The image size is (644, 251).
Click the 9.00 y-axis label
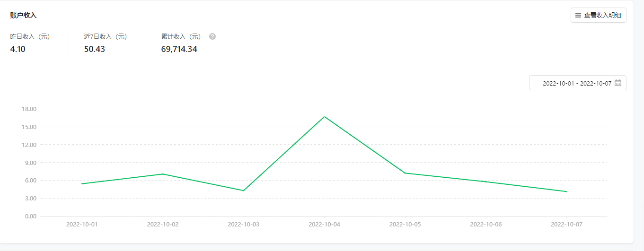(x=30, y=163)
